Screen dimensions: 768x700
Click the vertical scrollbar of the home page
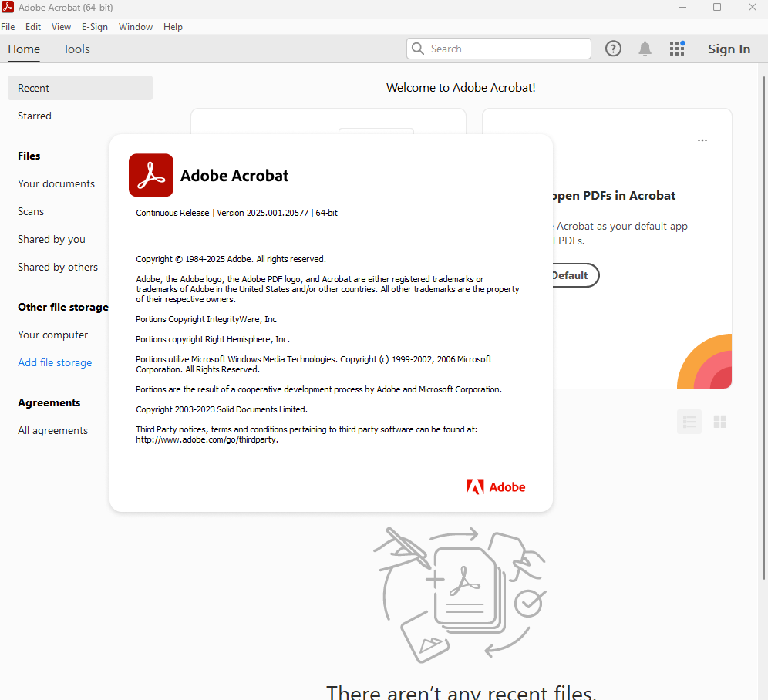point(765,328)
